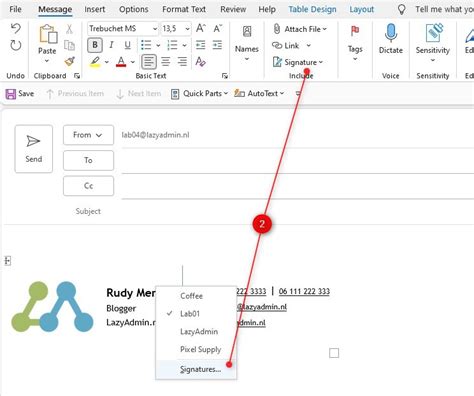Start Dictate microphone

(x=391, y=39)
